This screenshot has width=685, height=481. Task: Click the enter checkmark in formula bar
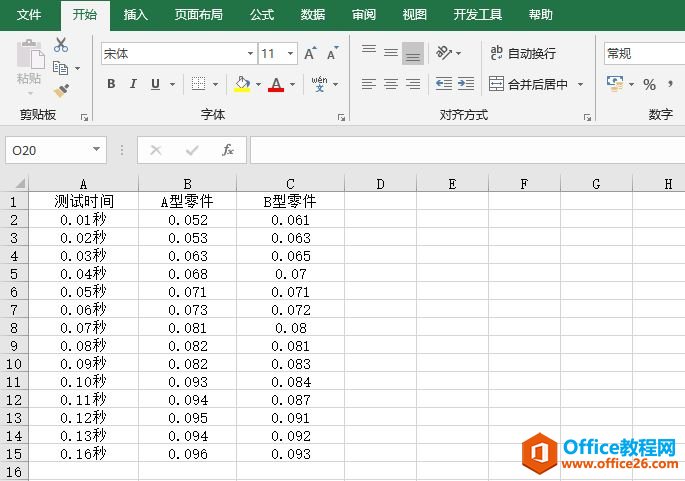(x=192, y=150)
